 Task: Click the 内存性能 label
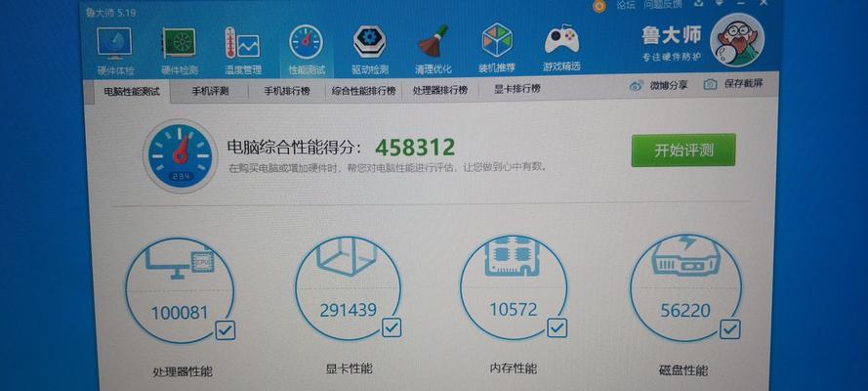click(x=514, y=369)
